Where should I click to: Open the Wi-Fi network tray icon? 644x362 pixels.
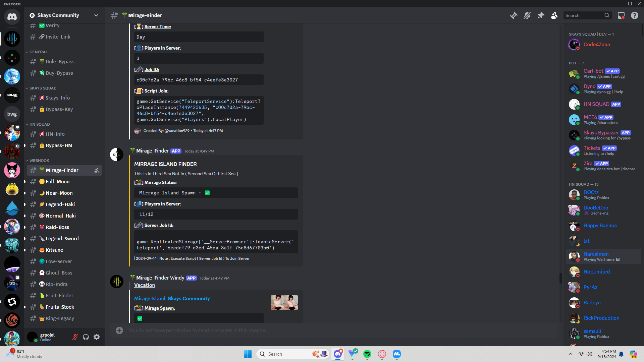click(581, 354)
